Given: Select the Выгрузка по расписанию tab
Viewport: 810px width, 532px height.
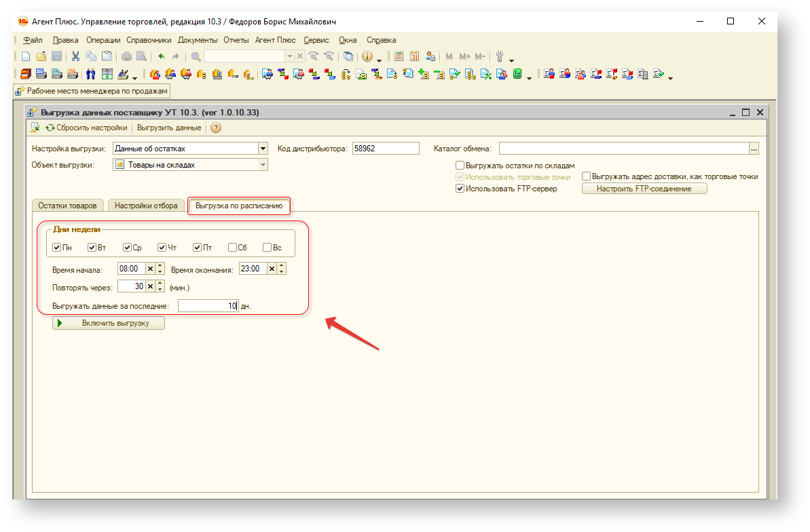Looking at the screenshot, I should (239, 206).
